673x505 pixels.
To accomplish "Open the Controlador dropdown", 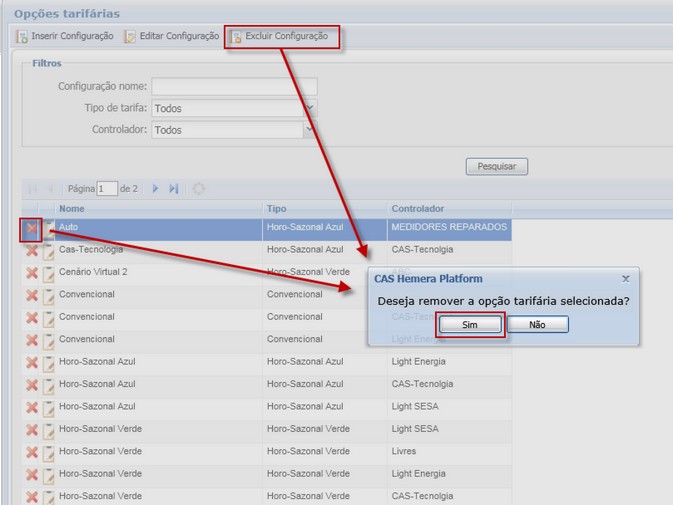I will tap(310, 130).
